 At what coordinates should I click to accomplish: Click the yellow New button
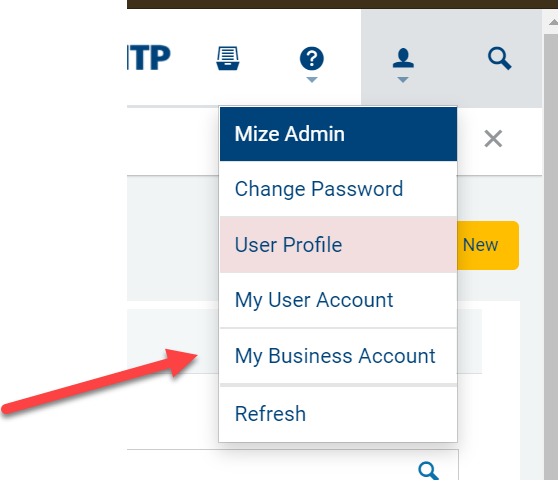pyautogui.click(x=488, y=245)
